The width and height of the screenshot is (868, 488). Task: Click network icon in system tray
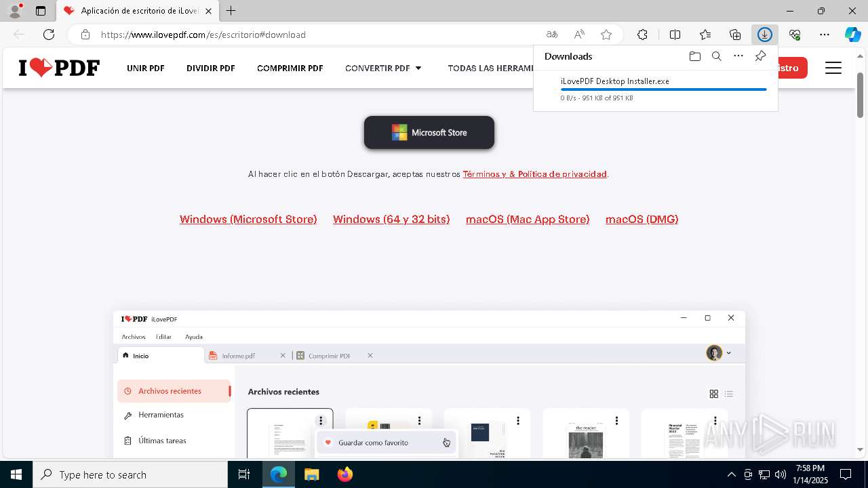click(764, 474)
